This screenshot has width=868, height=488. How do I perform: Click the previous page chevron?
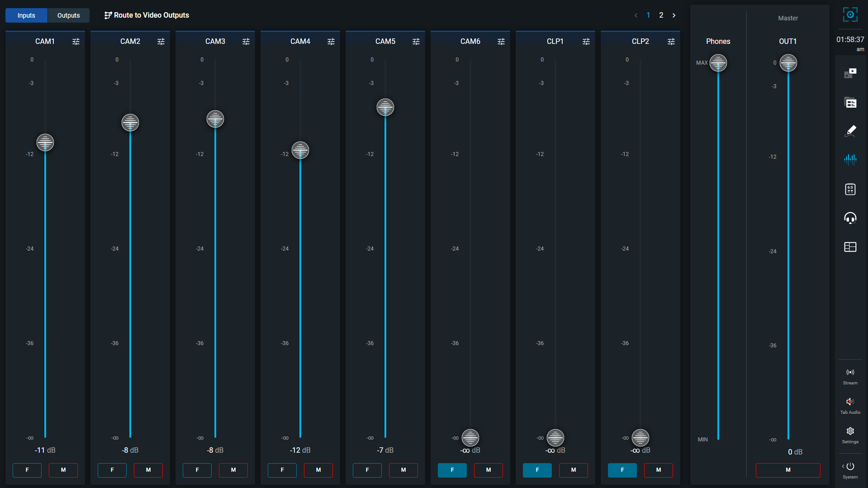(636, 15)
